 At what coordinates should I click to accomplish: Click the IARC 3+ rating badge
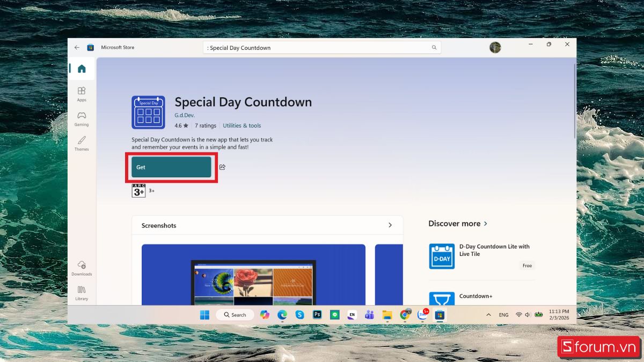138,190
